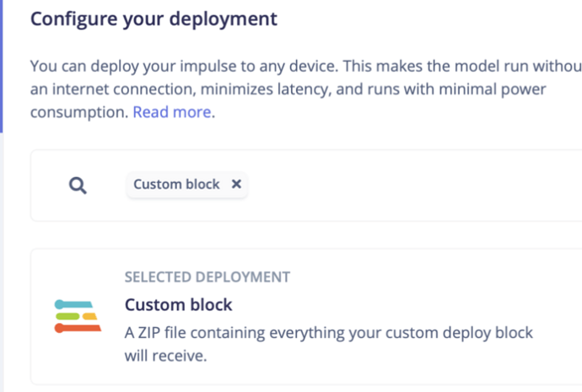
Task: Remove the Custom block filter chip
Action: [x=236, y=184]
